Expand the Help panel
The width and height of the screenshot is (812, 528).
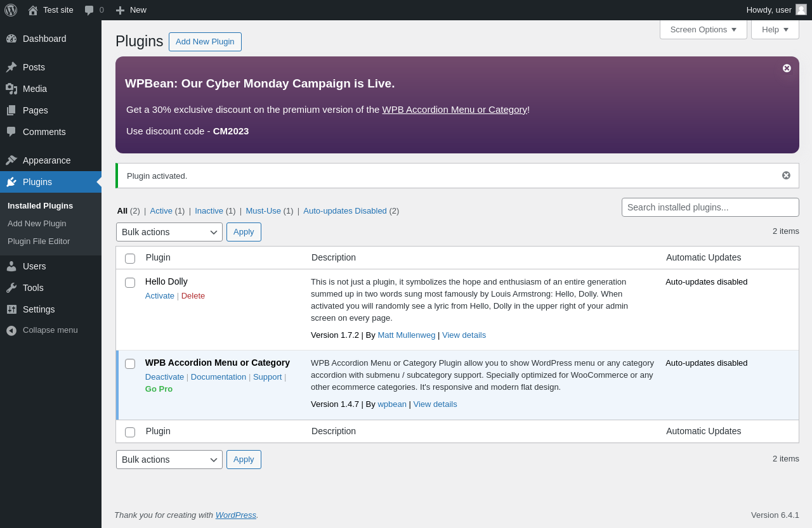(775, 29)
